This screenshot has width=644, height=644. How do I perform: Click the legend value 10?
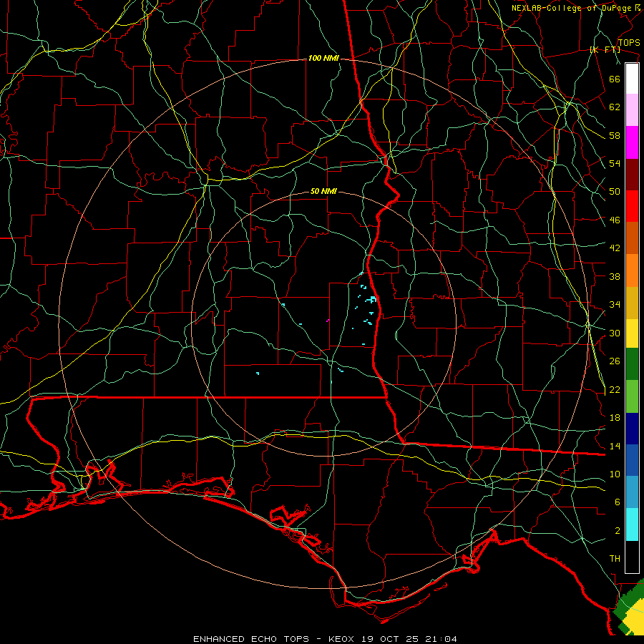pos(615,474)
